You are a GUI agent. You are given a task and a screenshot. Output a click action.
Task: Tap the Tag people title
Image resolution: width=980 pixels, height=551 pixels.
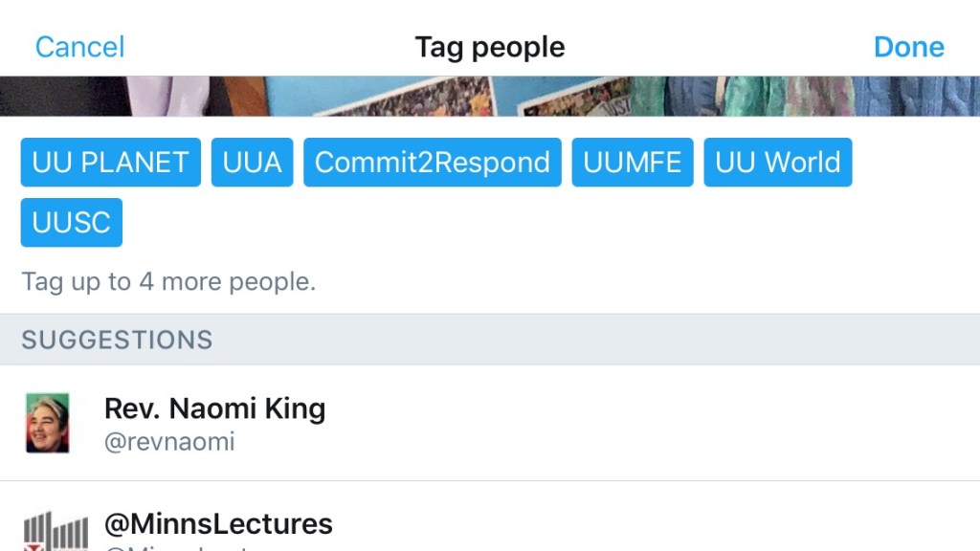point(489,47)
